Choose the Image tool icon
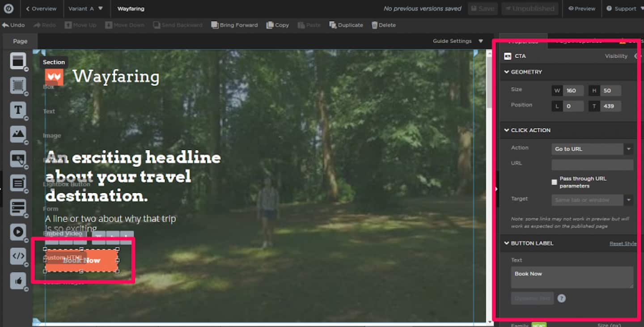Screen dimensions: 644x327 (x=18, y=134)
